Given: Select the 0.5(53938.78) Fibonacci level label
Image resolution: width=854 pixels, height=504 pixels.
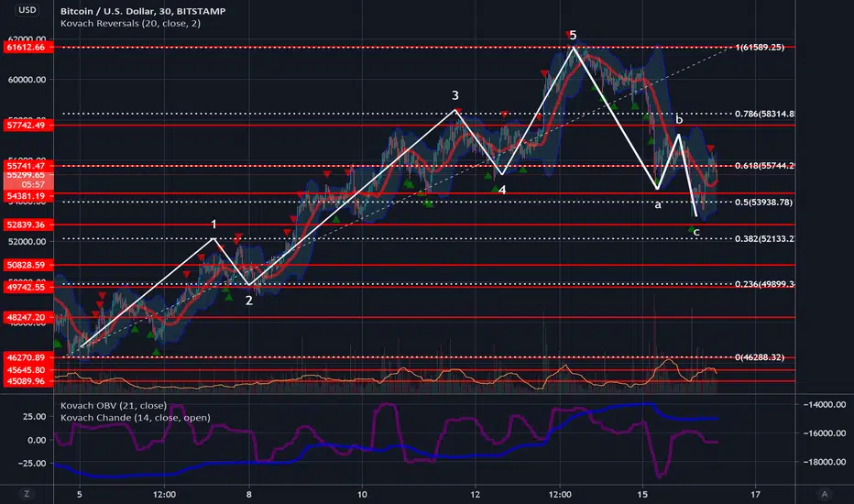Looking at the screenshot, I should (x=763, y=203).
